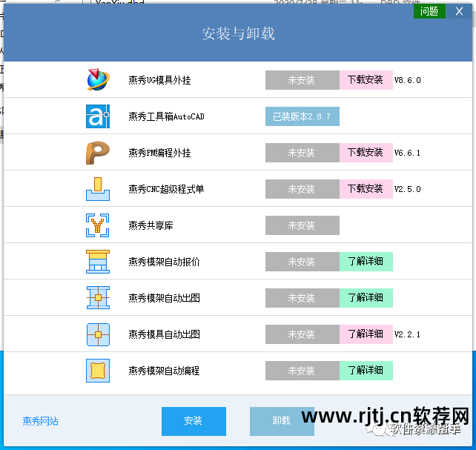Select the 燕秀模架自动出图 label
Image resolution: width=476 pixels, height=450 pixels.
(165, 298)
